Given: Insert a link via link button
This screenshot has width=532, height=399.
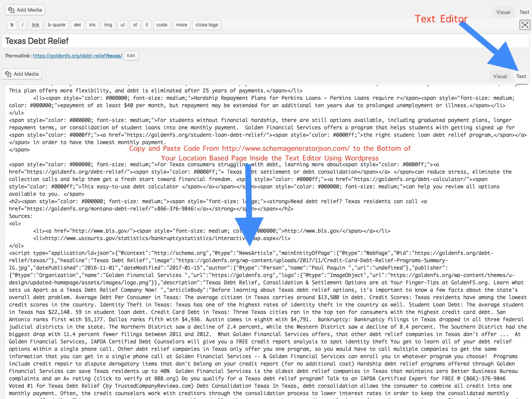Looking at the screenshot, I should 35,25.
